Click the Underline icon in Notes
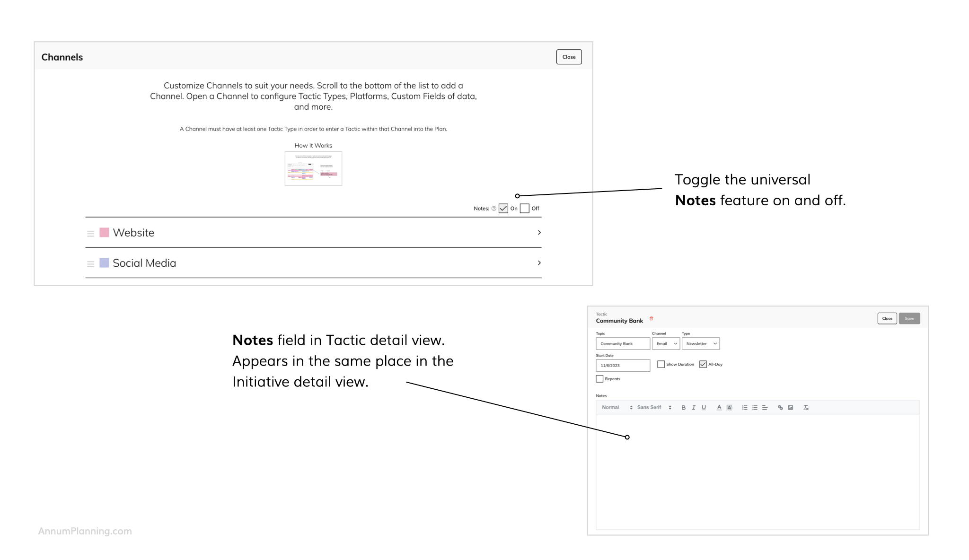 (704, 408)
